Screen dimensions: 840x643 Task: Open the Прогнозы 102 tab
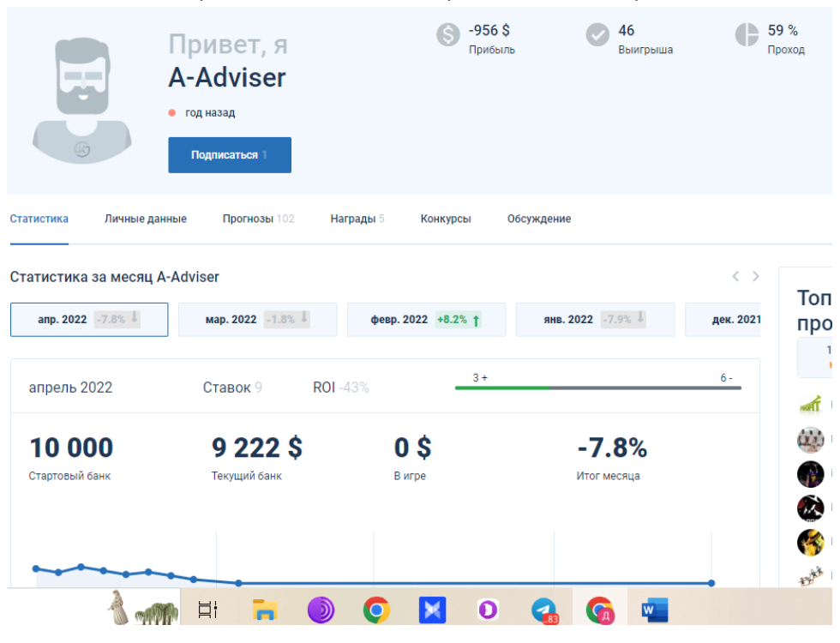(259, 219)
